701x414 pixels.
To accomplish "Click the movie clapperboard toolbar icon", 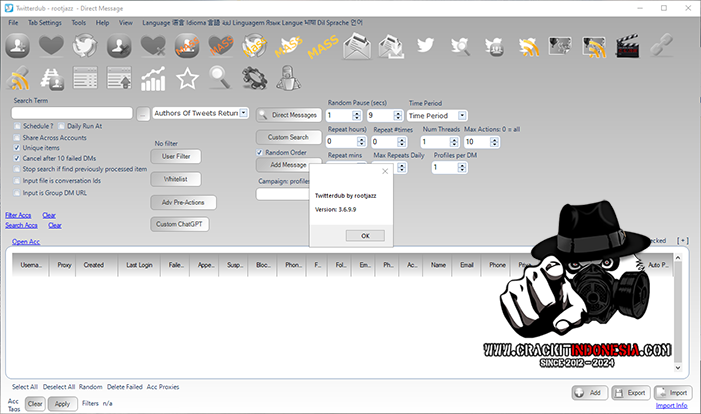I will [x=626, y=46].
